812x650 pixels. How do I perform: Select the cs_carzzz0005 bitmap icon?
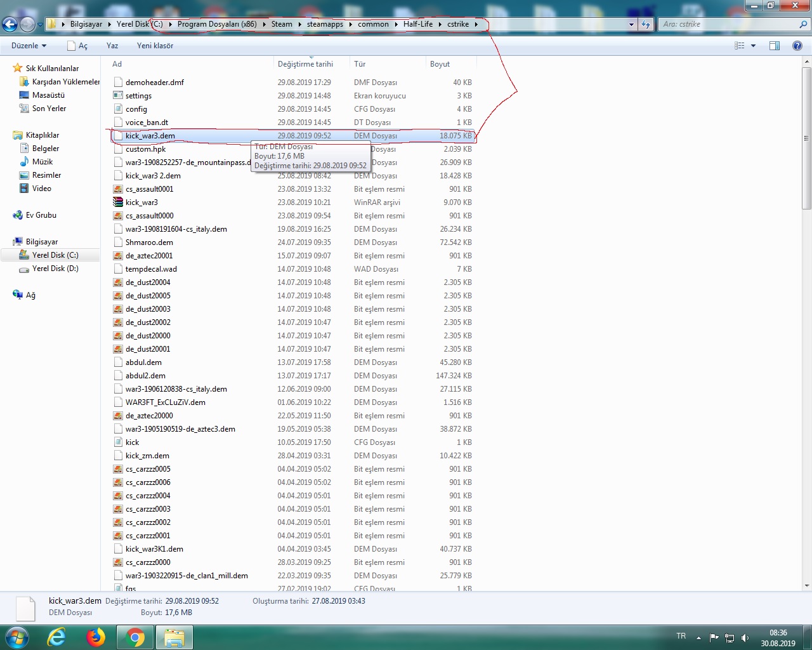coord(118,469)
